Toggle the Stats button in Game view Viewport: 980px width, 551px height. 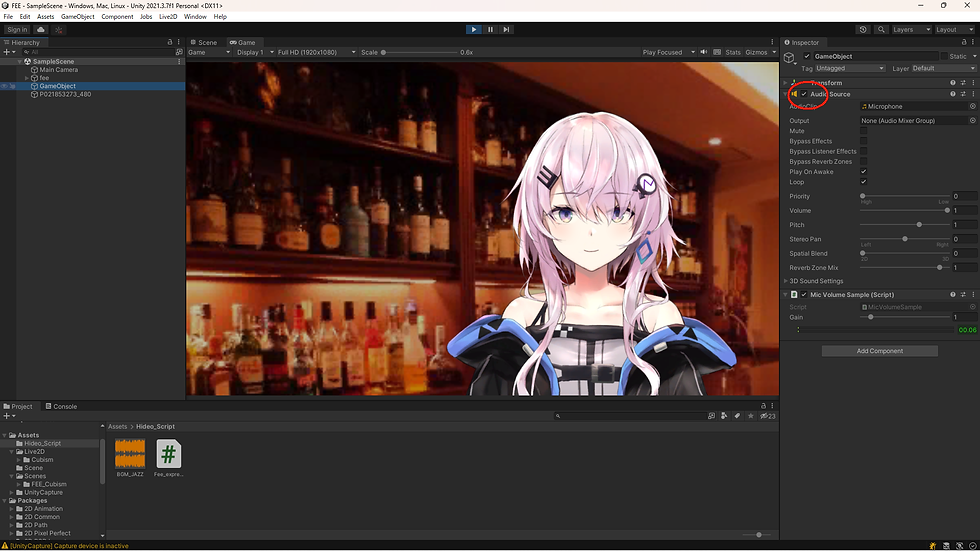733,52
